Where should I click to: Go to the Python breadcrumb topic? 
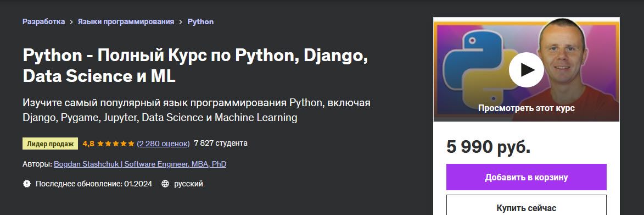coord(200,22)
